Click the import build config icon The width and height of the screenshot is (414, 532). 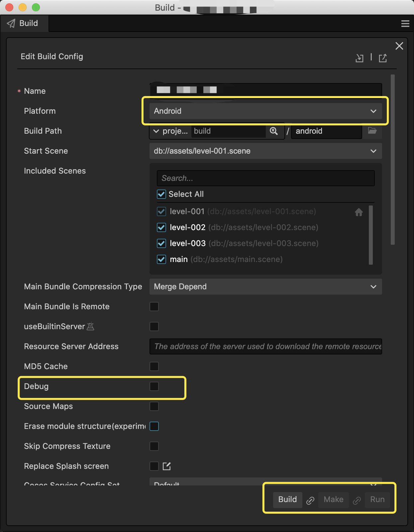[360, 58]
